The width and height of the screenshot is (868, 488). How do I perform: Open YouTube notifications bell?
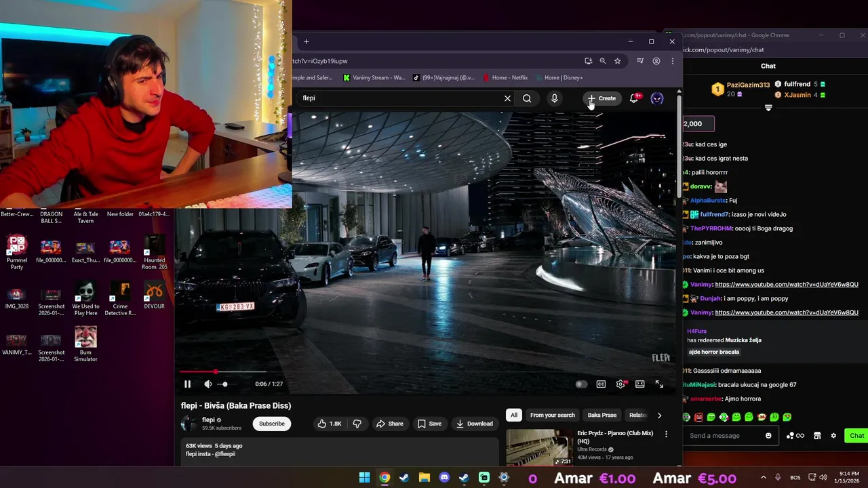tap(634, 98)
